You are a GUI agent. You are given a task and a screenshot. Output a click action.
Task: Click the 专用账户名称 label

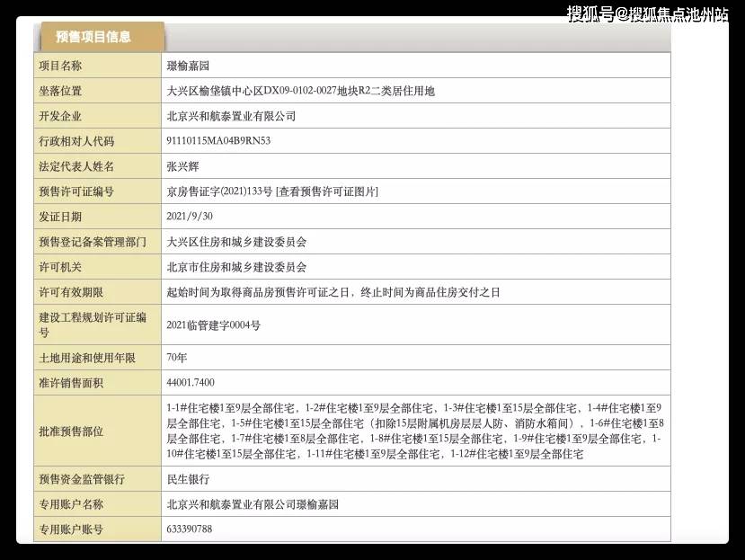[71, 504]
